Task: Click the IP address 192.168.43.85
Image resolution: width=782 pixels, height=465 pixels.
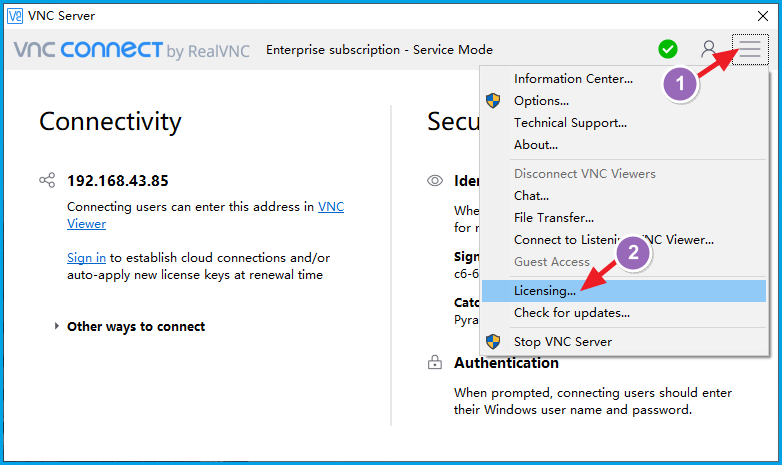Action: [118, 181]
